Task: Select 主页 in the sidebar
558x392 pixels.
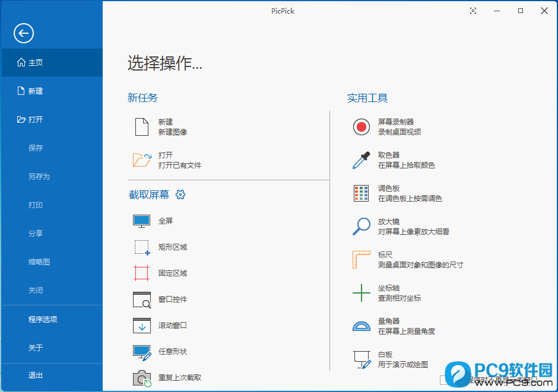Action: tap(52, 62)
